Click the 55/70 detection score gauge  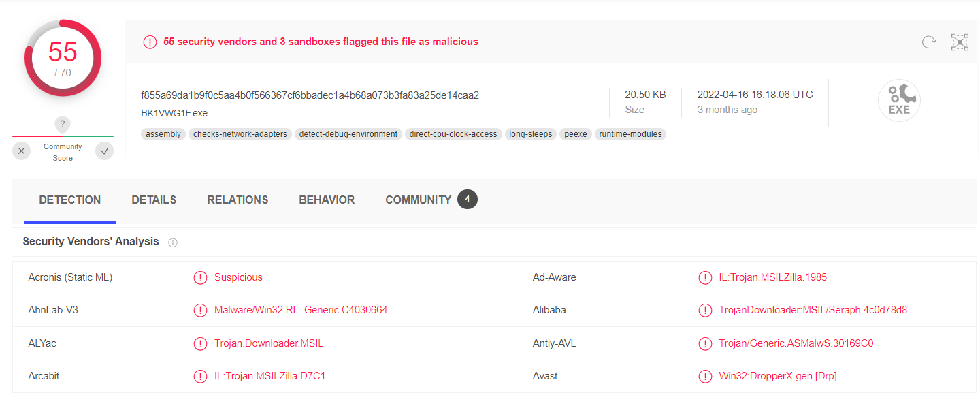coord(63,59)
